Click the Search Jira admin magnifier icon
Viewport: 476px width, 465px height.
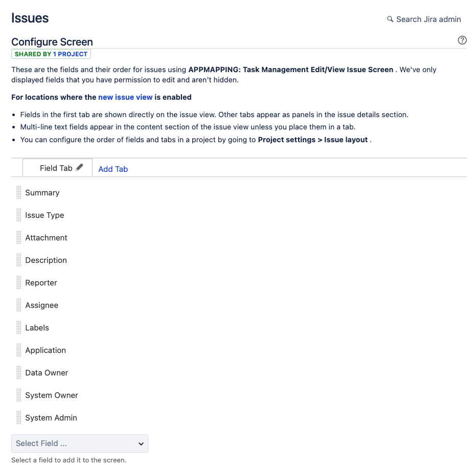click(390, 19)
